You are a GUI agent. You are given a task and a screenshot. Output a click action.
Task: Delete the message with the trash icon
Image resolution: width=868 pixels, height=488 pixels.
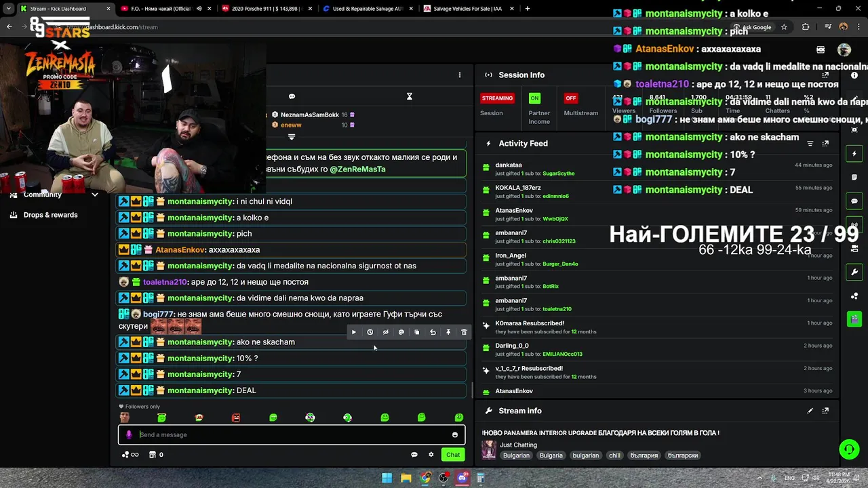pos(464,332)
